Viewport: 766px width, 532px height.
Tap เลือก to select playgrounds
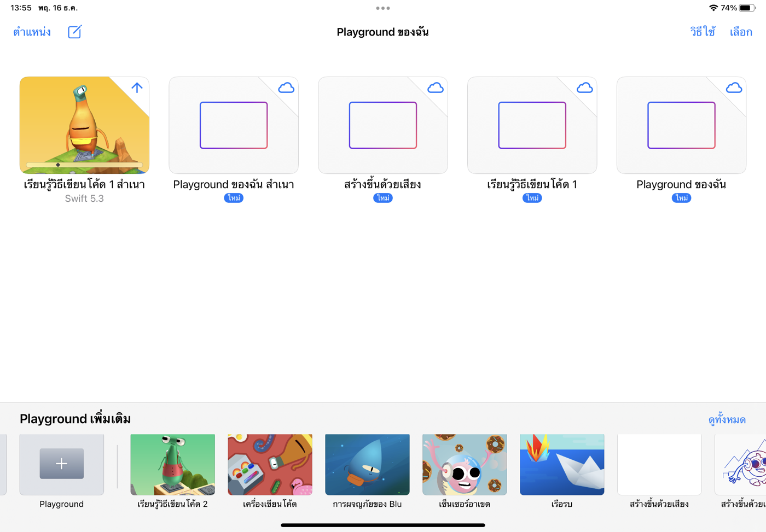click(741, 32)
